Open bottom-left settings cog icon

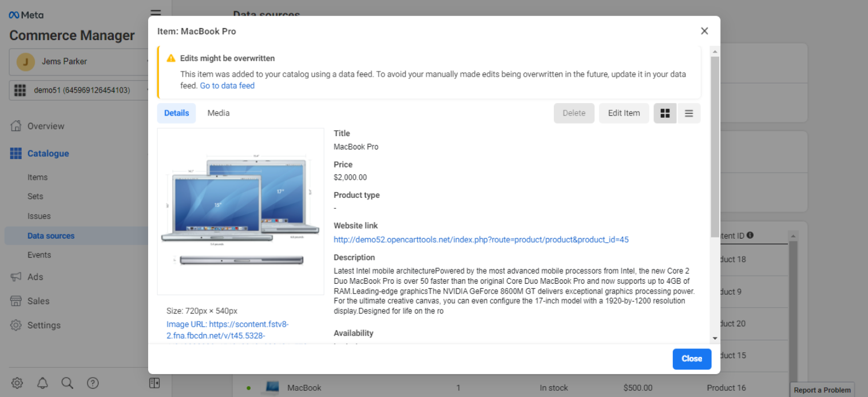click(17, 383)
